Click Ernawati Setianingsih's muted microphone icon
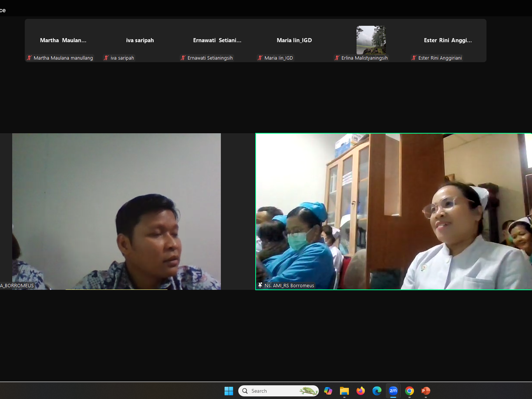Image resolution: width=532 pixels, height=399 pixels. click(x=183, y=58)
